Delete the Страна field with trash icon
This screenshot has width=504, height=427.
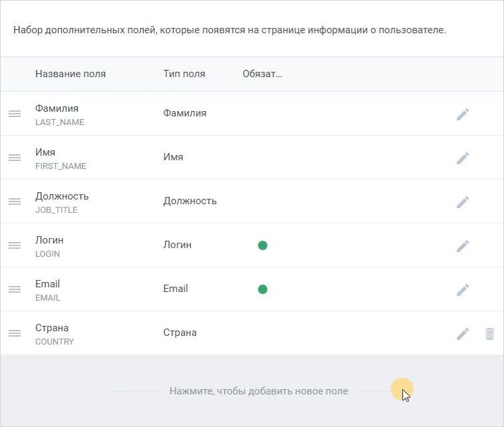[489, 334]
